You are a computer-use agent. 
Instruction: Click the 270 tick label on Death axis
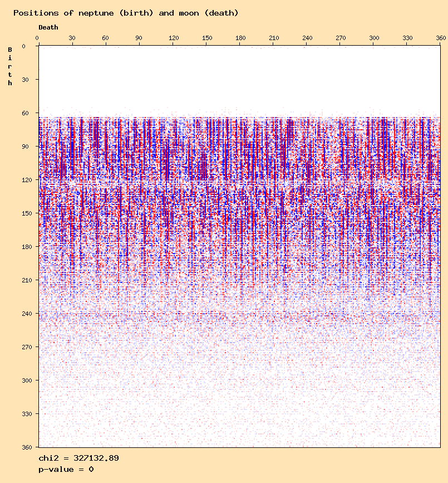(x=341, y=38)
